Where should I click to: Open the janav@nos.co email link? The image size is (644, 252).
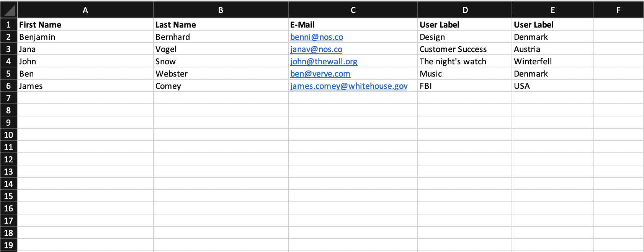coord(316,49)
